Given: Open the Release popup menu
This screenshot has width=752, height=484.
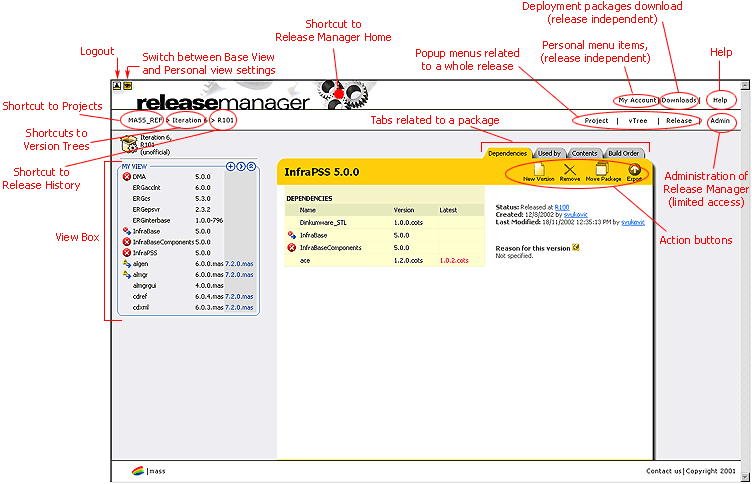Looking at the screenshot, I should (x=679, y=120).
